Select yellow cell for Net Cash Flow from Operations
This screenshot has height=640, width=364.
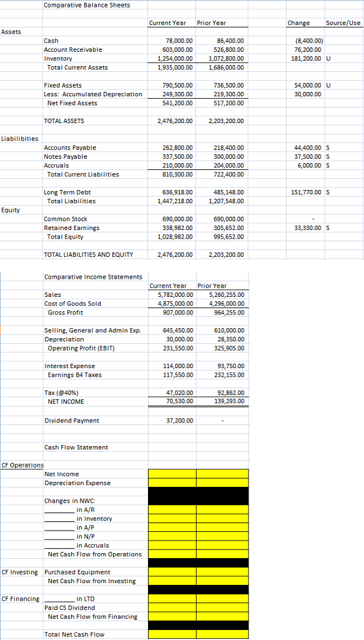(x=172, y=554)
